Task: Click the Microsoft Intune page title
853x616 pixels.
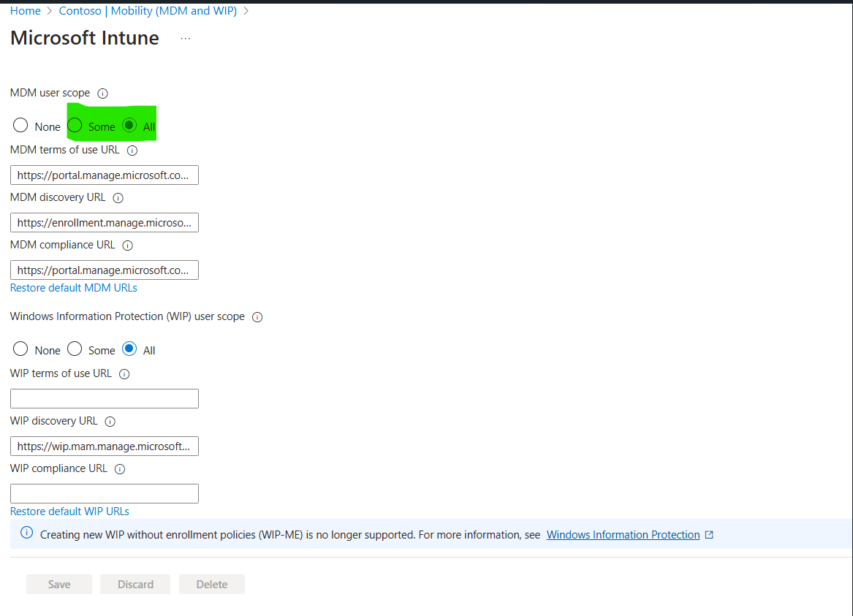Action: click(x=85, y=38)
